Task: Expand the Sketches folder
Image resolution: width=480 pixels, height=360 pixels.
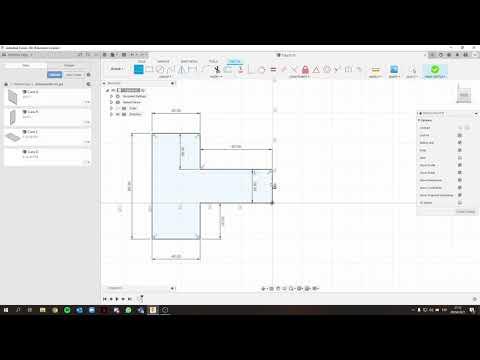Action: 111,114
